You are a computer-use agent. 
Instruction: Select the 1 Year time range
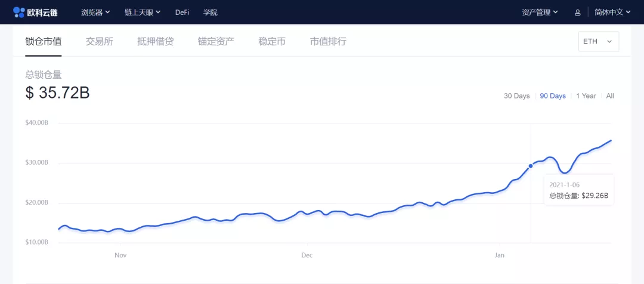tap(586, 96)
